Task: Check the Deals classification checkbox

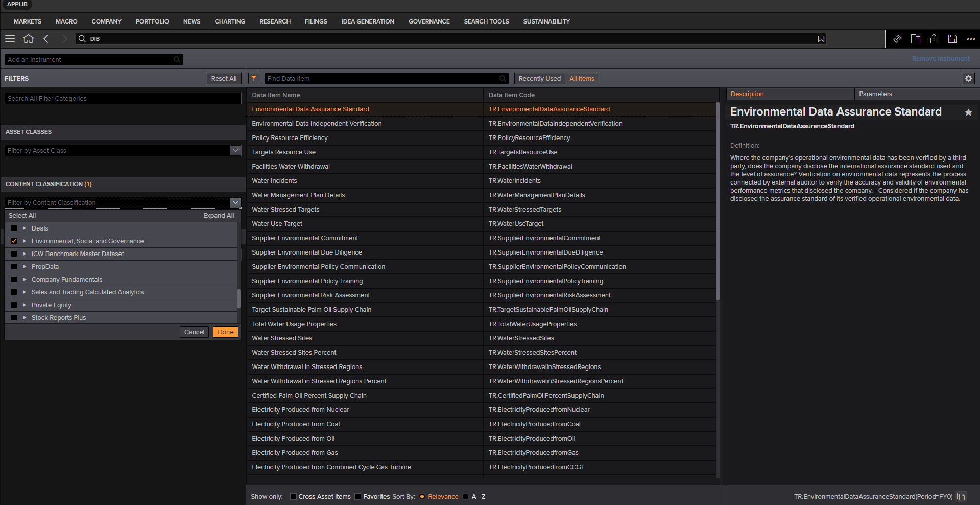Action: (14, 228)
